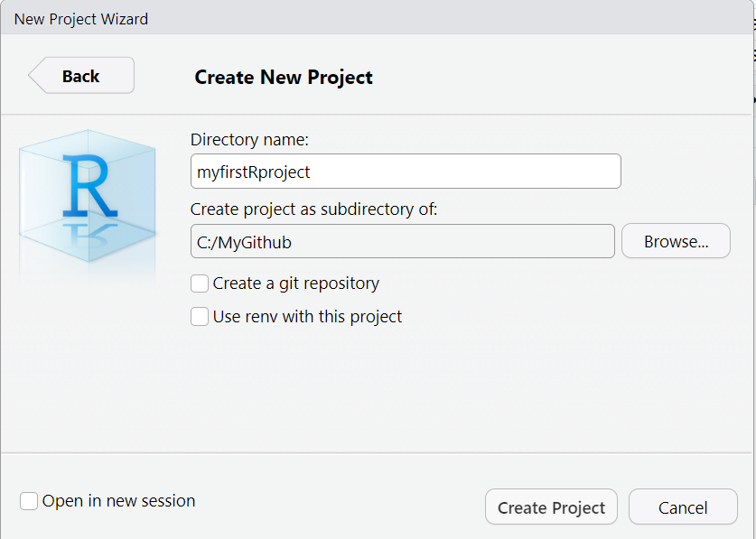Check the Open in new session box
This screenshot has height=539, width=756.
28,501
